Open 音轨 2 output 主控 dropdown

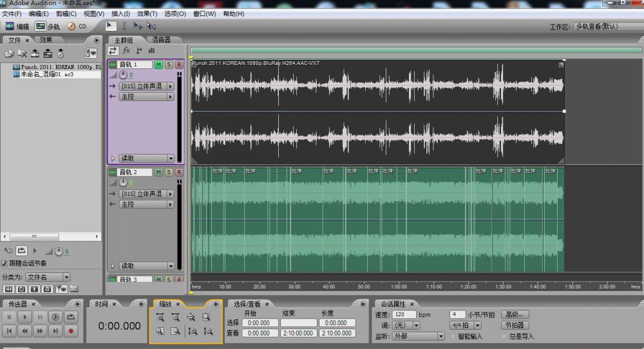(x=147, y=204)
